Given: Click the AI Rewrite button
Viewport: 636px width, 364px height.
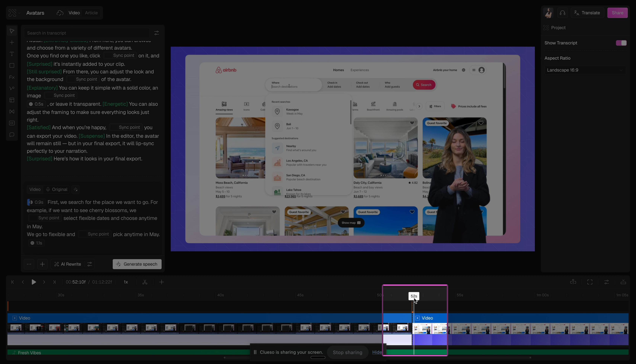Looking at the screenshot, I should tap(68, 264).
